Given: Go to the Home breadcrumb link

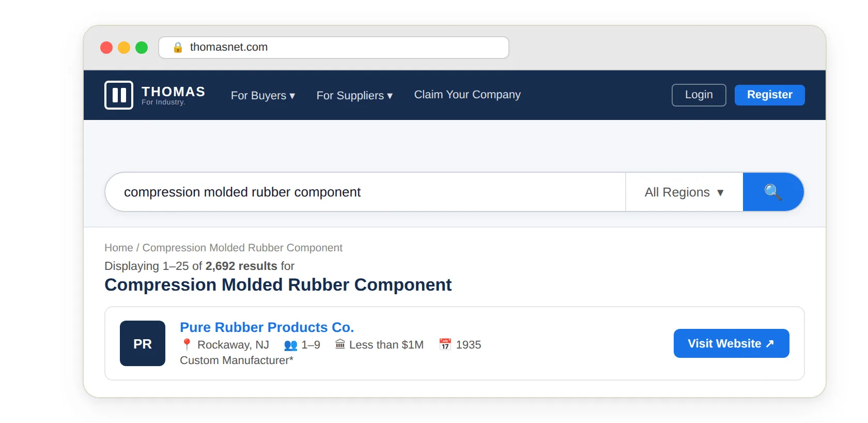Looking at the screenshot, I should click(118, 248).
